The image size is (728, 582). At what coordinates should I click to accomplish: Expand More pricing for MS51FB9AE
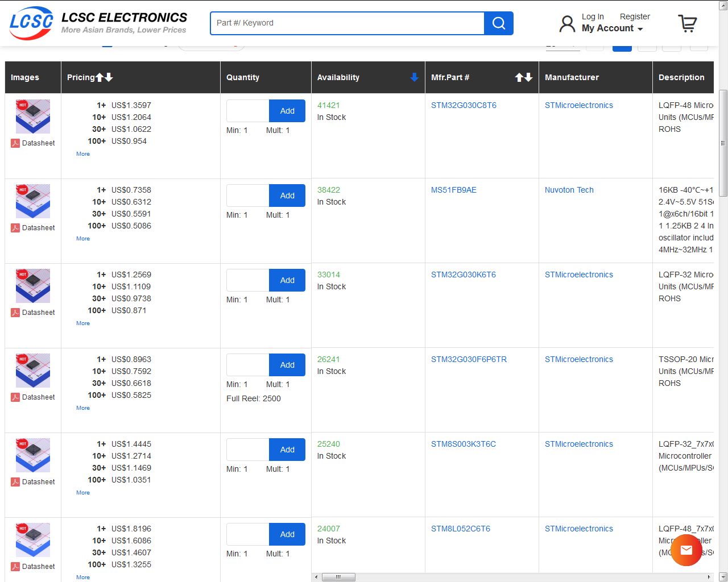(83, 239)
